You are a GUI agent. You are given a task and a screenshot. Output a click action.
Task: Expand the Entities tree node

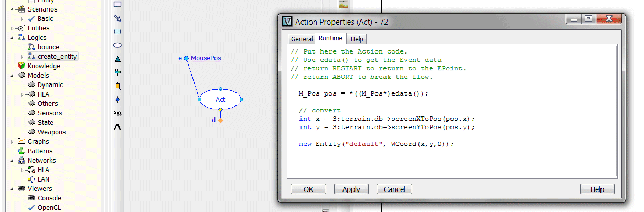13,28
